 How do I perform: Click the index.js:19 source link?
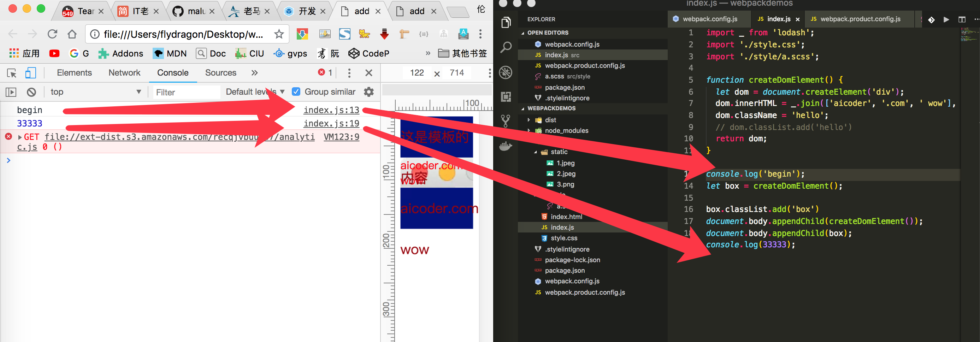pyautogui.click(x=331, y=124)
